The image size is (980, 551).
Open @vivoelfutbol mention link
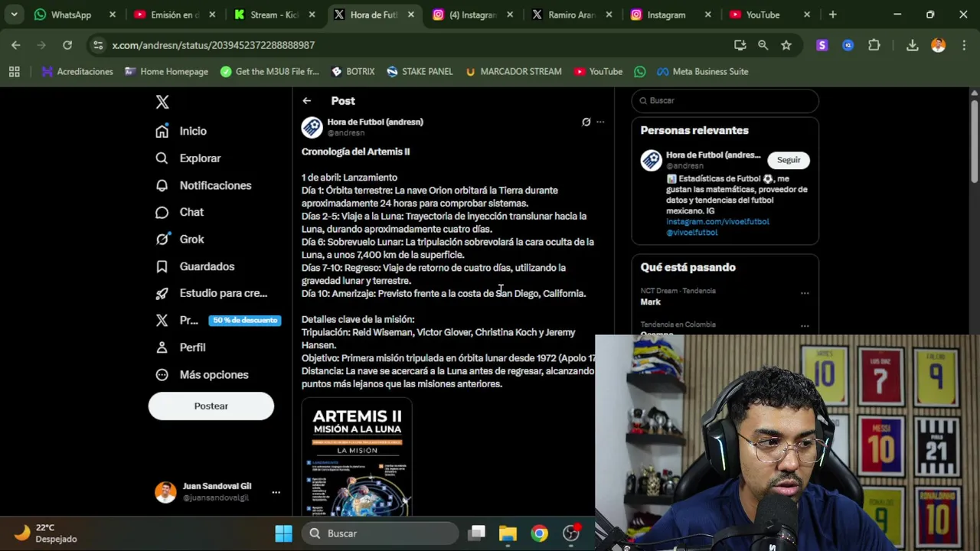(692, 232)
